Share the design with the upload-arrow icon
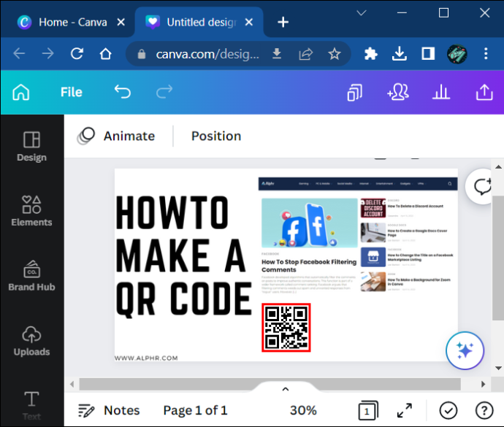The height and width of the screenshot is (427, 504). click(484, 92)
